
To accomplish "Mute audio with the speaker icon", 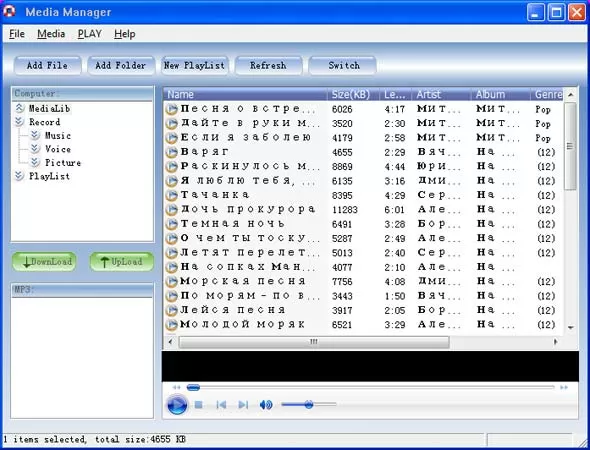I will pos(266,405).
